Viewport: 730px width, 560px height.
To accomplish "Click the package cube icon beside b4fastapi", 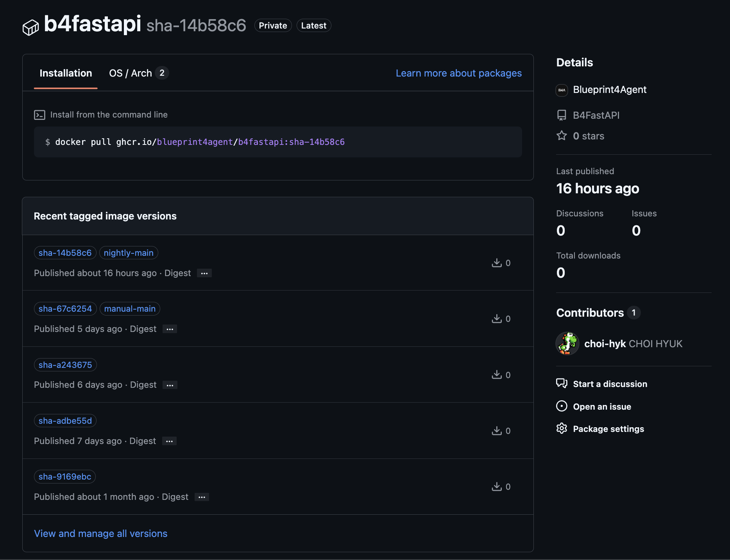I will 30,27.
